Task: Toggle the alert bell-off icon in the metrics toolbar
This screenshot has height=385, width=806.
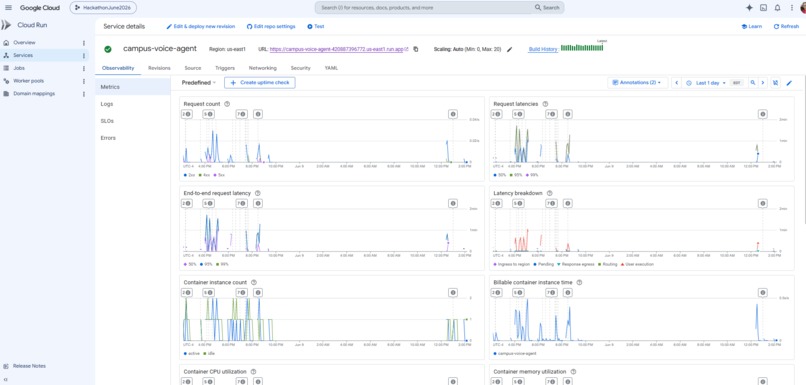Action: coord(776,83)
